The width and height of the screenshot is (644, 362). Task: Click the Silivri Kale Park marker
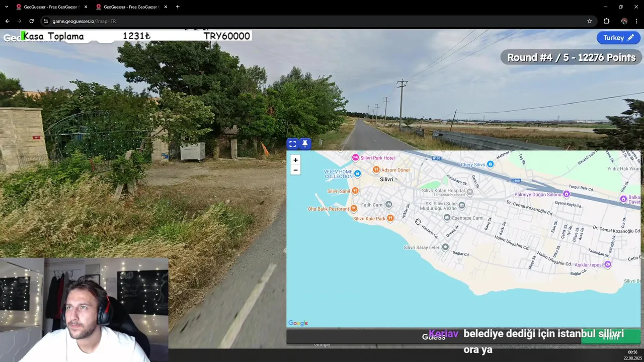click(x=390, y=218)
